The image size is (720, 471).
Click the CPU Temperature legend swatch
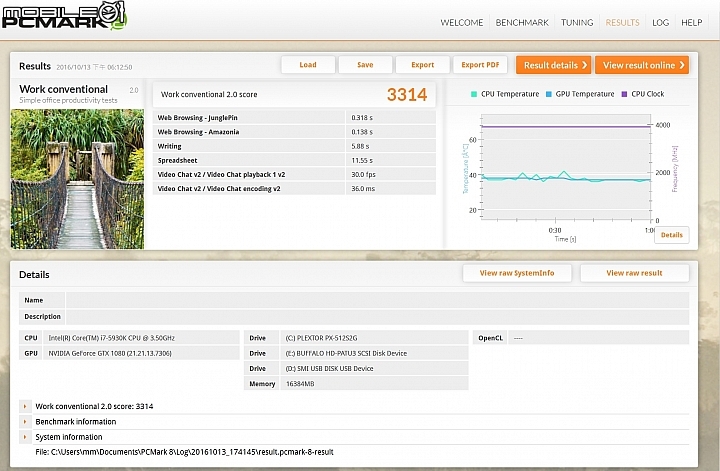coord(474,94)
